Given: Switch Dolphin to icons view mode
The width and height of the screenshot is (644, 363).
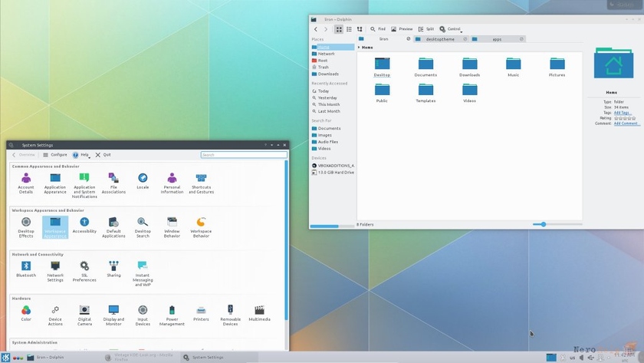Looking at the screenshot, I should 339,29.
